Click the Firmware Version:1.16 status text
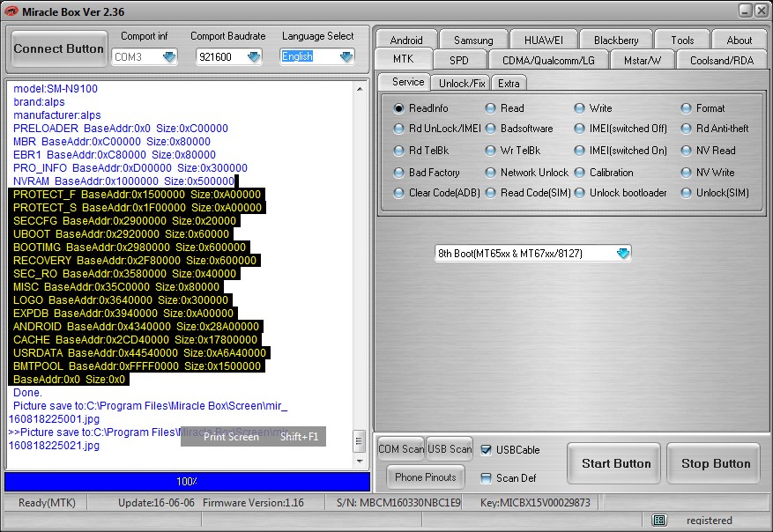 (253, 503)
